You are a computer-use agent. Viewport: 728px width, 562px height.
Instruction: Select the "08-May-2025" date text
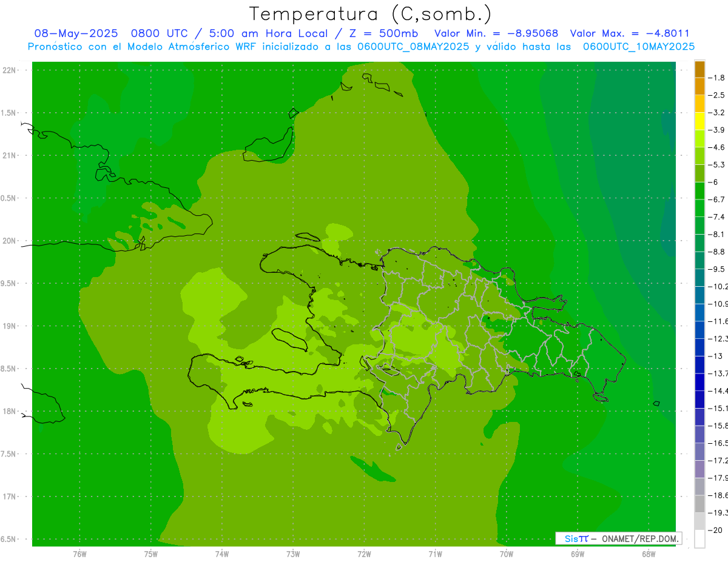(x=76, y=33)
